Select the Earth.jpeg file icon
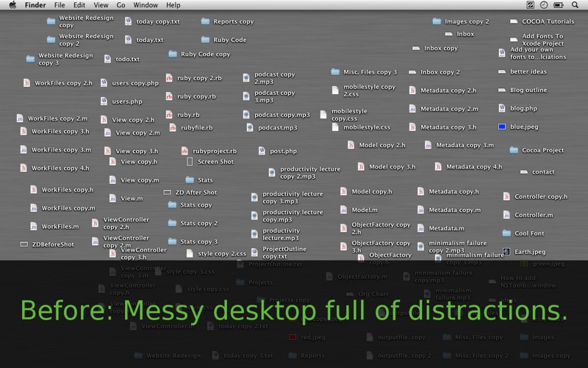The image size is (588, 368). pyautogui.click(x=506, y=252)
